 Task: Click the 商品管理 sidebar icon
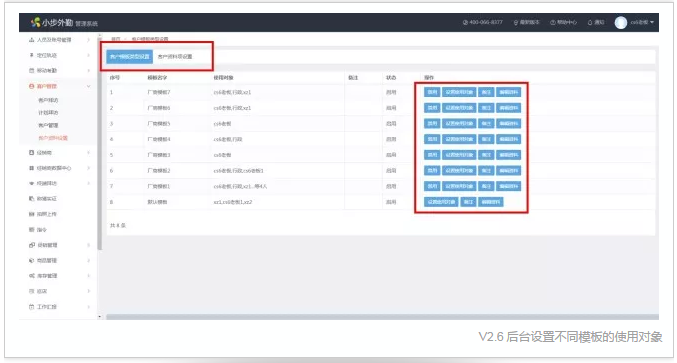pos(31,260)
